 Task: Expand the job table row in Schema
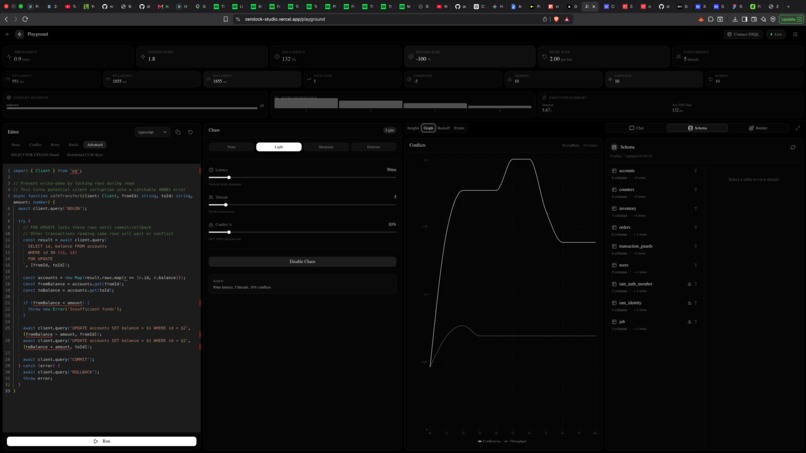click(654, 325)
